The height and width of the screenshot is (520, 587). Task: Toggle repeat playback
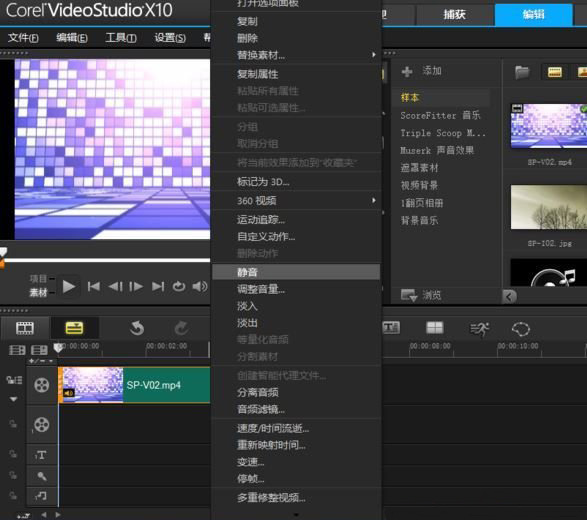(179, 287)
